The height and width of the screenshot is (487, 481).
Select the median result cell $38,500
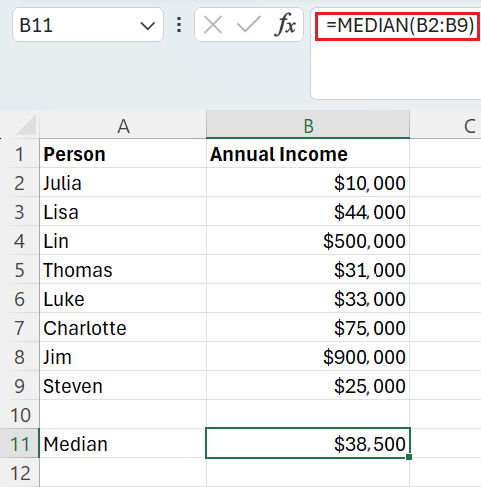click(308, 443)
